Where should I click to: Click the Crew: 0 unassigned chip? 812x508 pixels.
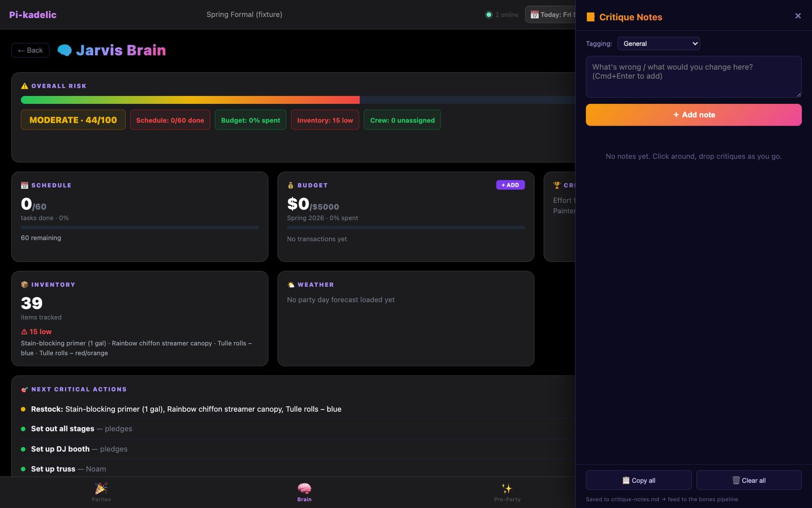pos(402,120)
